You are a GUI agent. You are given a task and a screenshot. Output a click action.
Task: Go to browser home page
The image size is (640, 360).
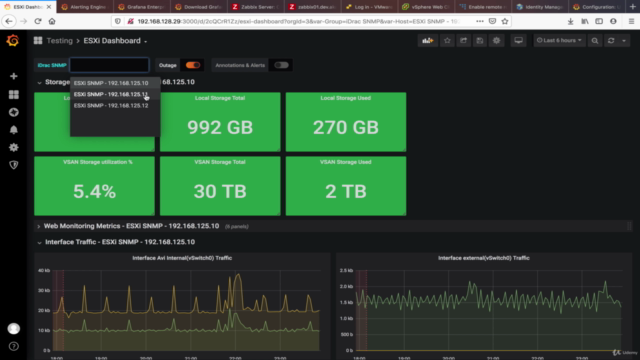[x=52, y=21]
